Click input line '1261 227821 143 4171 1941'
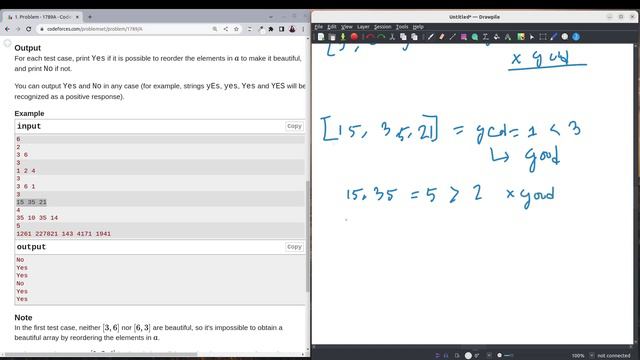 tap(63, 234)
